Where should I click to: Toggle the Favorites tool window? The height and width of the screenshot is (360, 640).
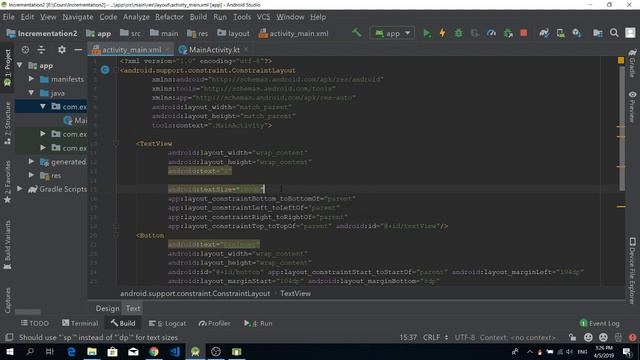point(7,182)
